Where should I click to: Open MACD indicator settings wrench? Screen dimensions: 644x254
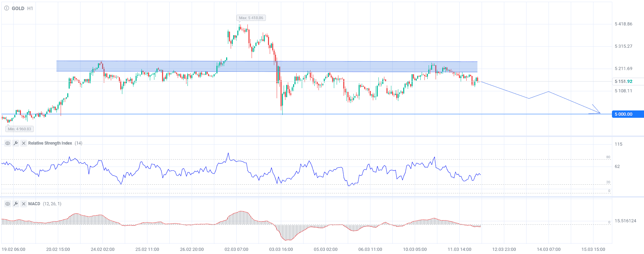tap(16, 204)
